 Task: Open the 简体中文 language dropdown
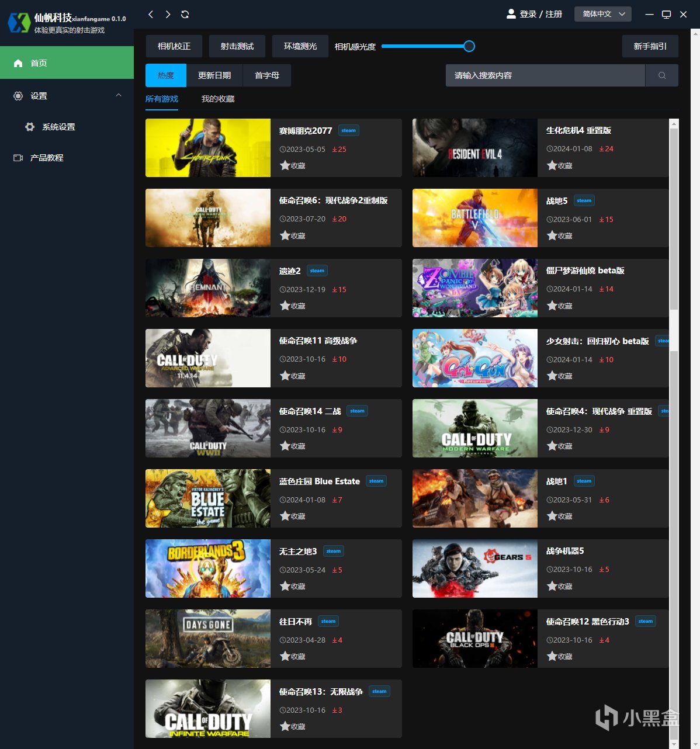603,14
